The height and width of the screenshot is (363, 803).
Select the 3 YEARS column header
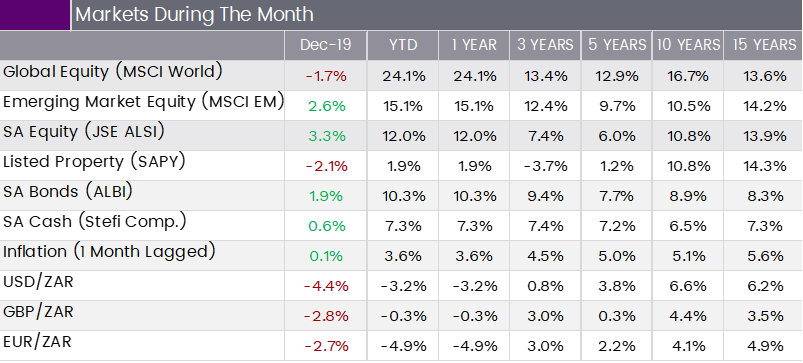545,45
